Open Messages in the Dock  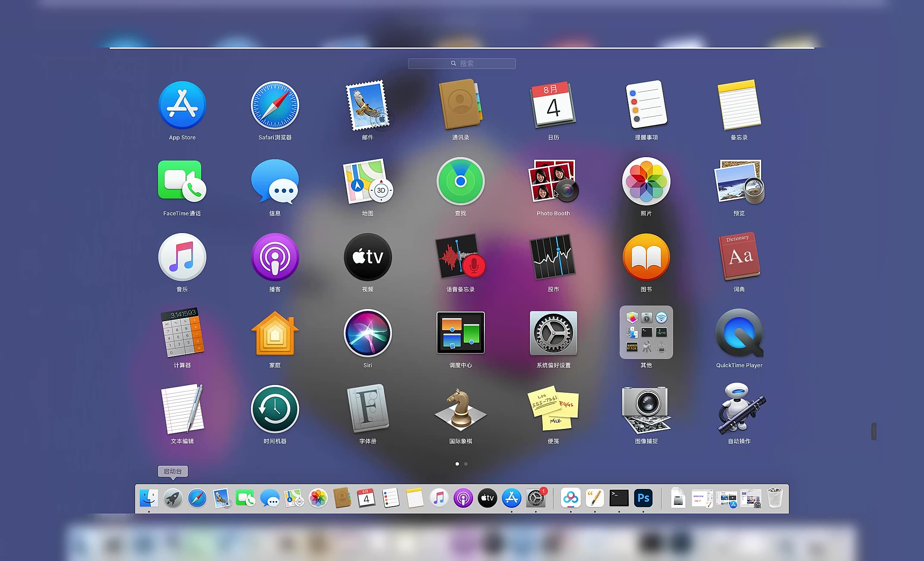pyautogui.click(x=270, y=498)
